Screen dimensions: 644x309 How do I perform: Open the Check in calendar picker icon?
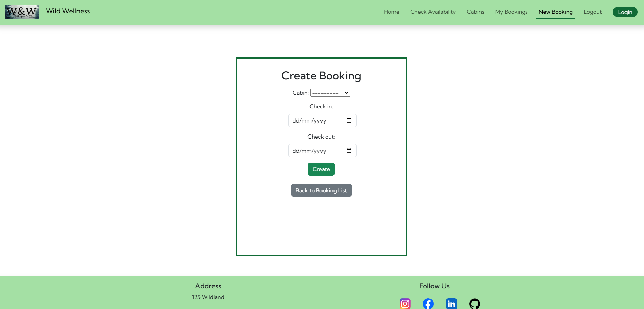[x=349, y=120]
